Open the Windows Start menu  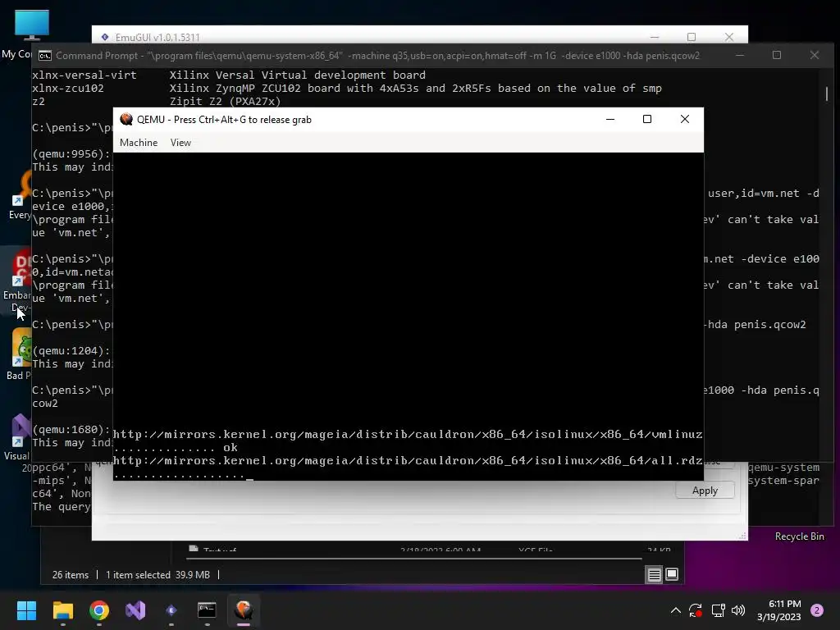pyautogui.click(x=26, y=610)
